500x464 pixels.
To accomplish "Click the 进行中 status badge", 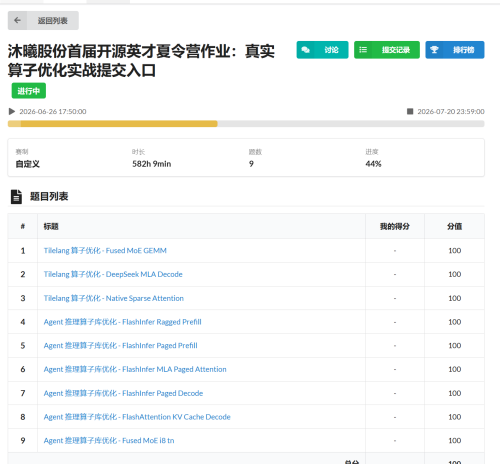I will pos(29,91).
